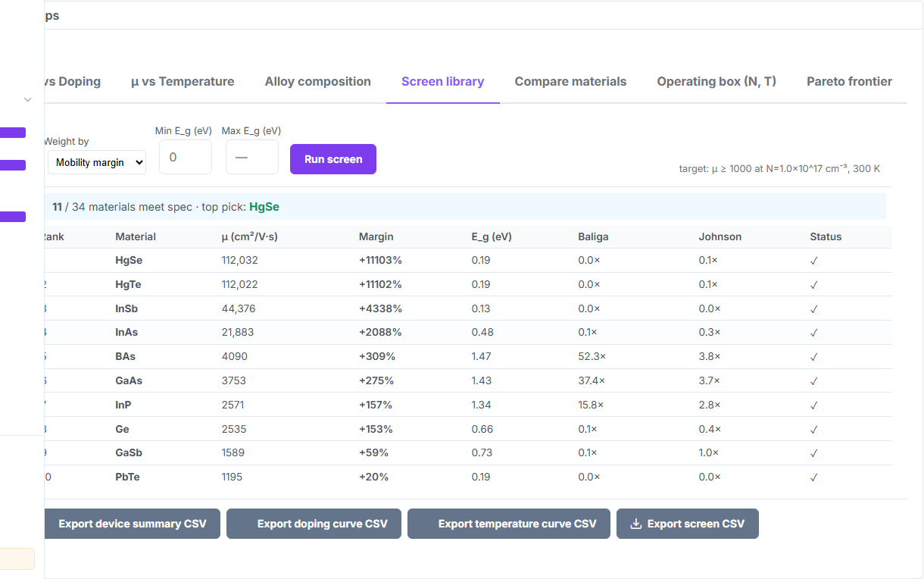Click the Status column header
Screen dimensions: 924x579
(826, 236)
